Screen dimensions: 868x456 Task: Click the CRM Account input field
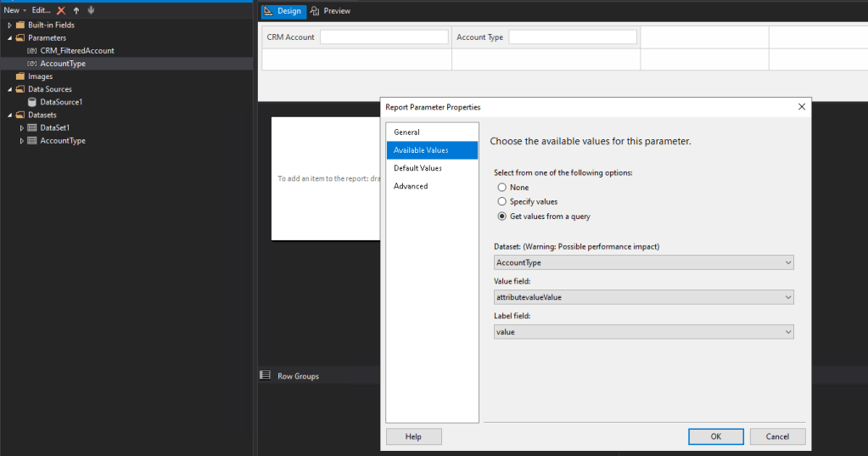tap(384, 37)
